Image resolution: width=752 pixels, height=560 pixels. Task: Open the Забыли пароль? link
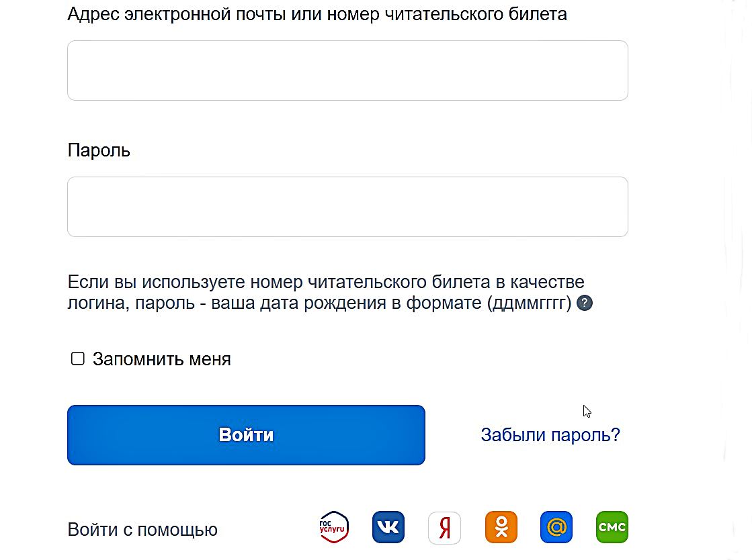550,435
